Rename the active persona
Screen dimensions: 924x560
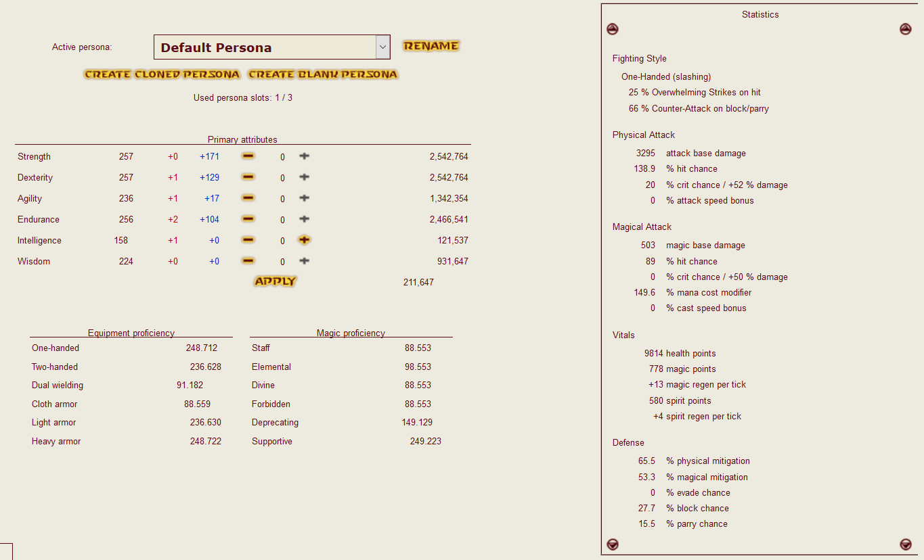[431, 46]
